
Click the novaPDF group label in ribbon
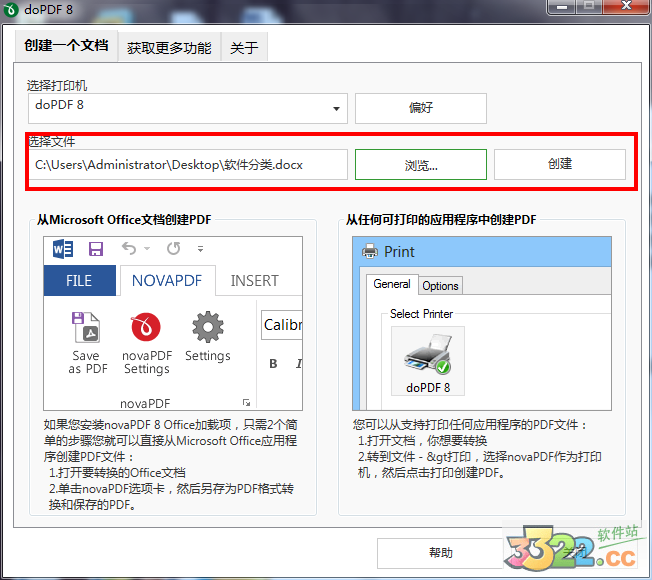145,403
